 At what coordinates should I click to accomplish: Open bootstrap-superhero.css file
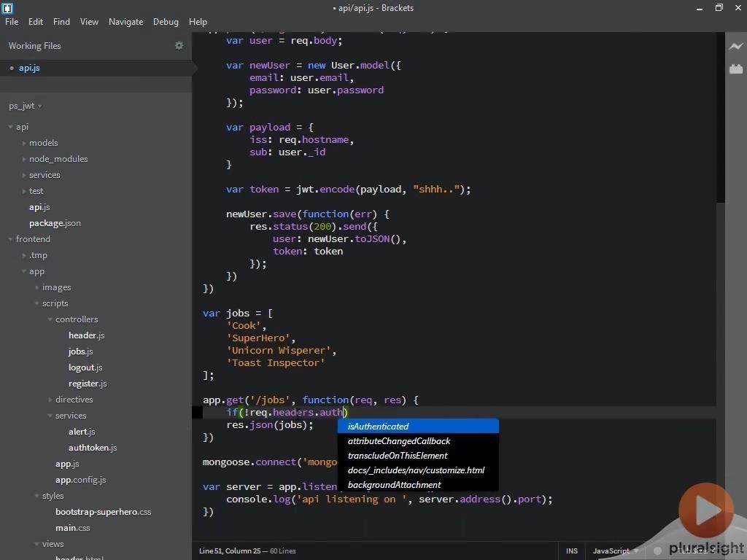pyautogui.click(x=103, y=512)
